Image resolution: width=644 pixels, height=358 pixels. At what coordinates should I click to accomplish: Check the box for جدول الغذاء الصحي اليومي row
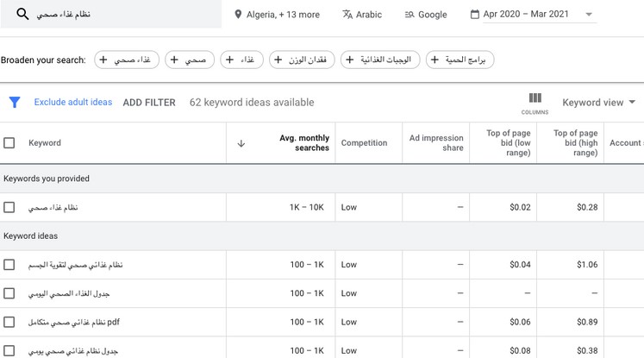pyautogui.click(x=9, y=293)
